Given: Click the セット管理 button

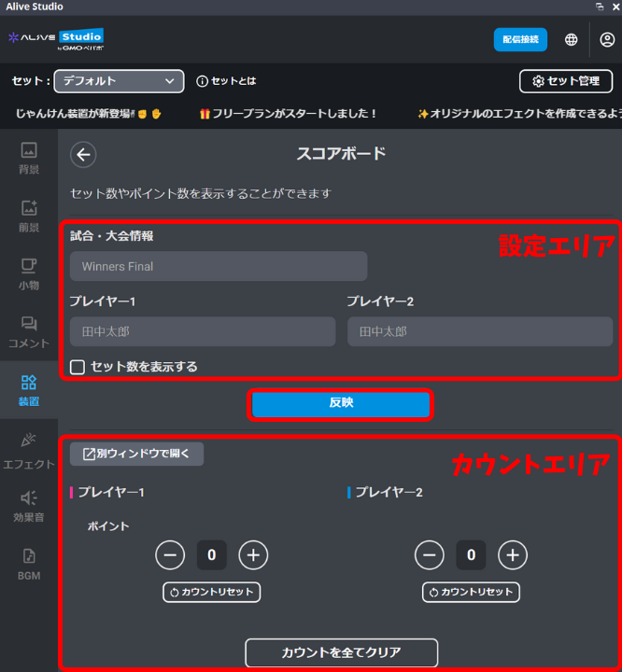Looking at the screenshot, I should click(566, 81).
